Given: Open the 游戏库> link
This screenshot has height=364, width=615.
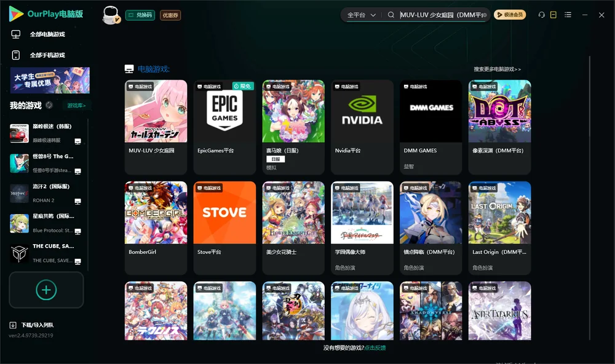Looking at the screenshot, I should (76, 106).
